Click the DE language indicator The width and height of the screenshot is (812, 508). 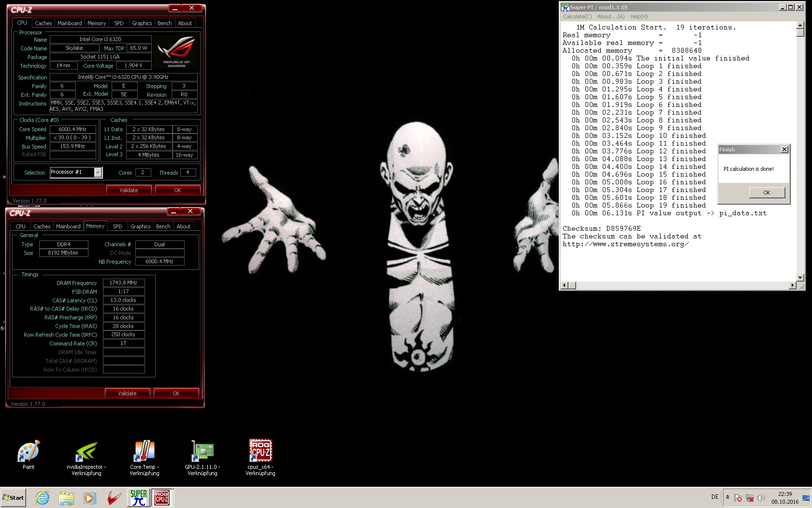[x=715, y=497]
